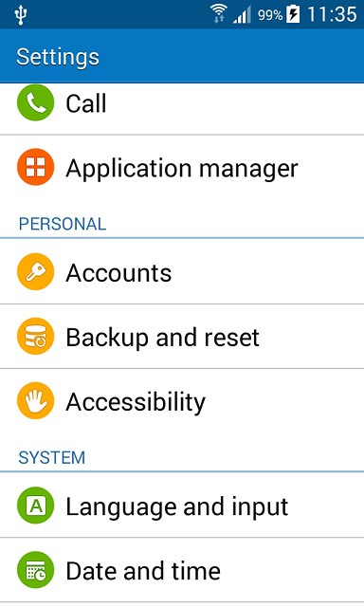Viewport: 364px width, 607px height.
Task: Tap the 11:35 clock in status bar
Action: pos(332,15)
